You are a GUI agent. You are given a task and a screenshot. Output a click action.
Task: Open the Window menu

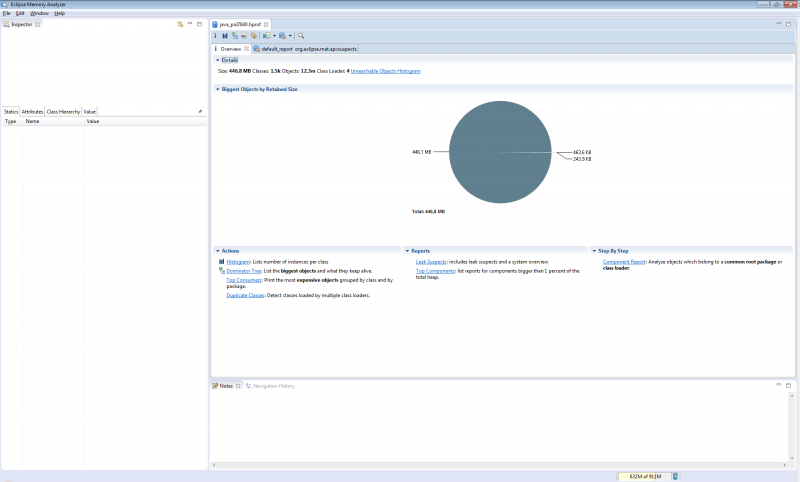pyautogui.click(x=39, y=13)
